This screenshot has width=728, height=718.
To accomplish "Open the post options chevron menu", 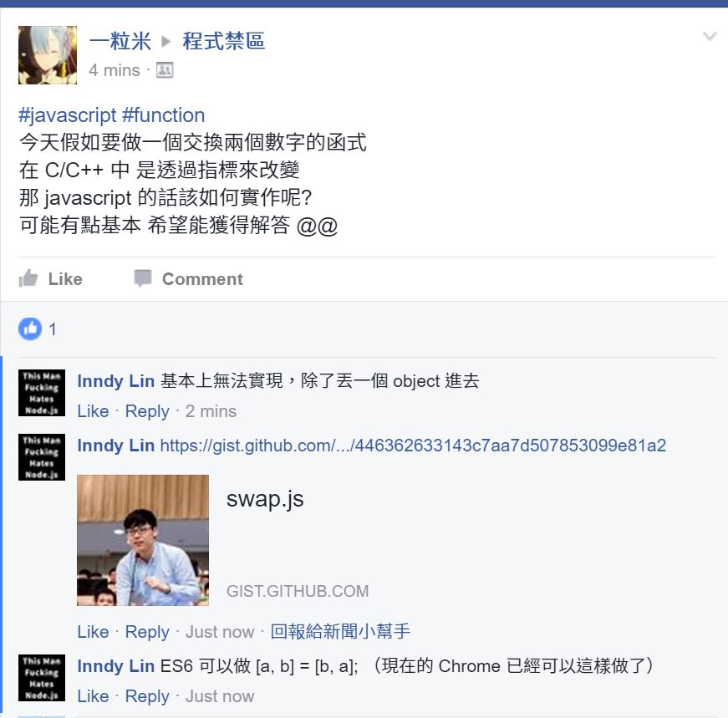I will pyautogui.click(x=710, y=36).
